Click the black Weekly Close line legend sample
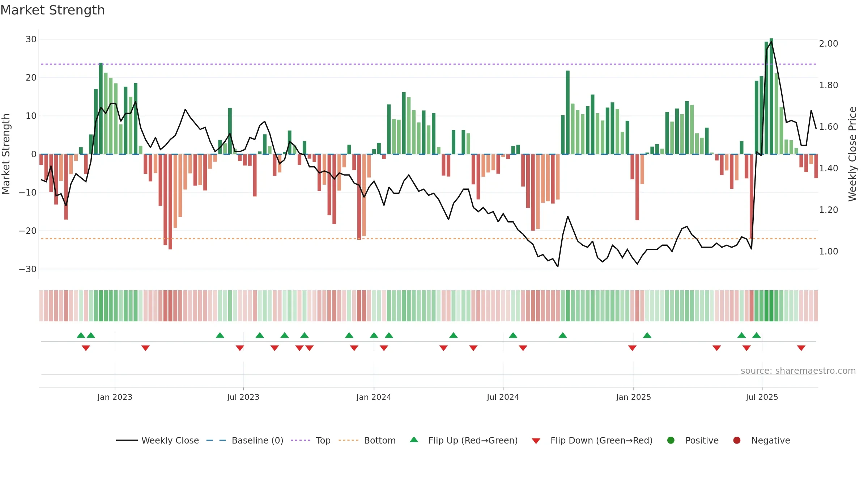The image size is (868, 488). point(127,440)
